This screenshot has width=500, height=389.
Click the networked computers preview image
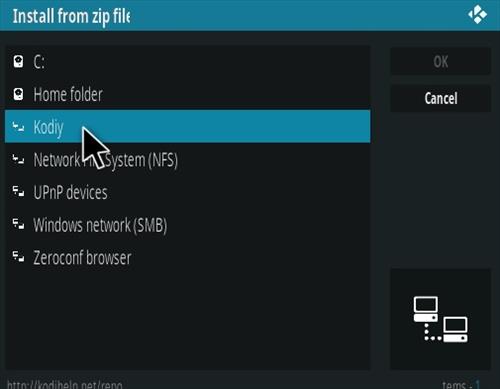click(x=440, y=319)
